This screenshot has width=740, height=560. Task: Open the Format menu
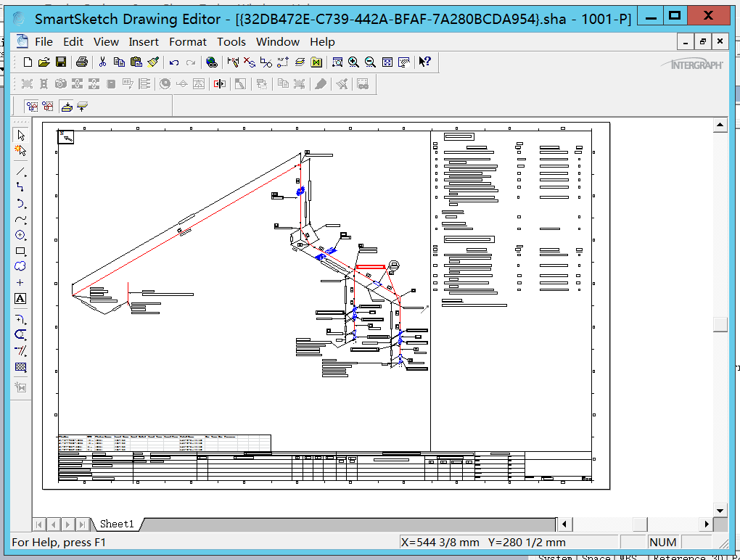click(188, 42)
